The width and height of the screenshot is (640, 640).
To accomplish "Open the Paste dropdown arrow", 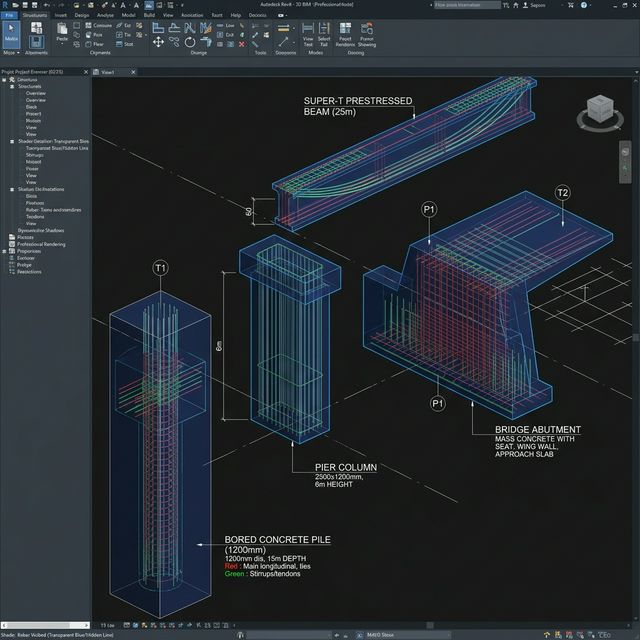I will [62, 43].
